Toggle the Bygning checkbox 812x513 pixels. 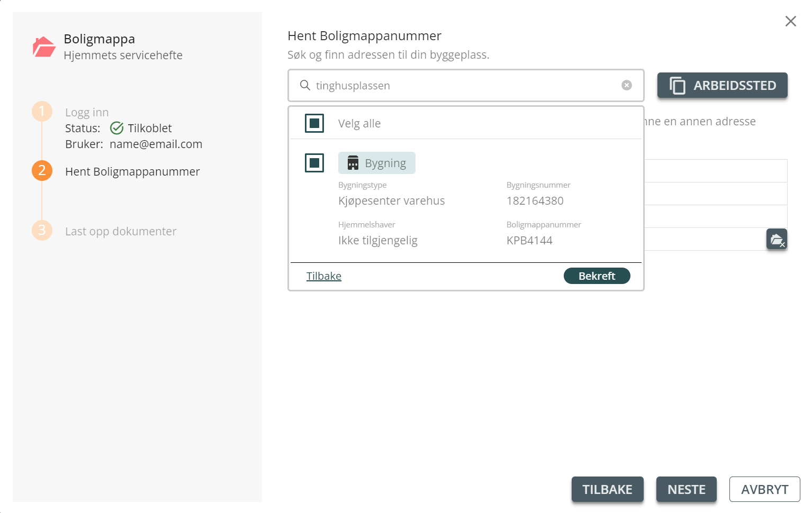[314, 163]
